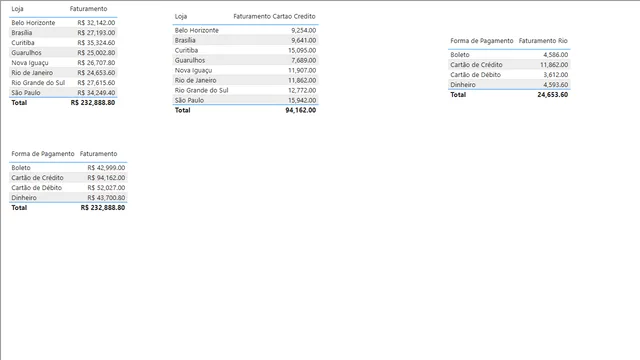Select Rio Grande do Sul in Cartao Credito table
640x360 pixels.
pyautogui.click(x=202, y=91)
